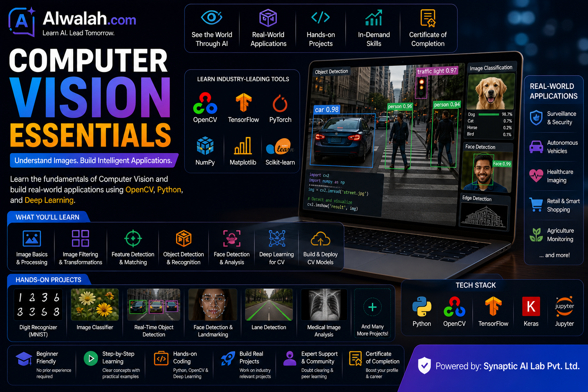The image size is (588, 392).
Task: Click the Healthcare Imaging heart icon
Action: coord(536,175)
